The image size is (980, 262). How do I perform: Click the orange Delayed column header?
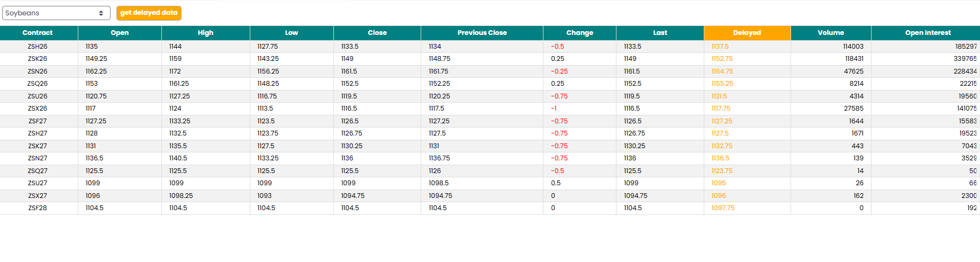click(x=747, y=33)
